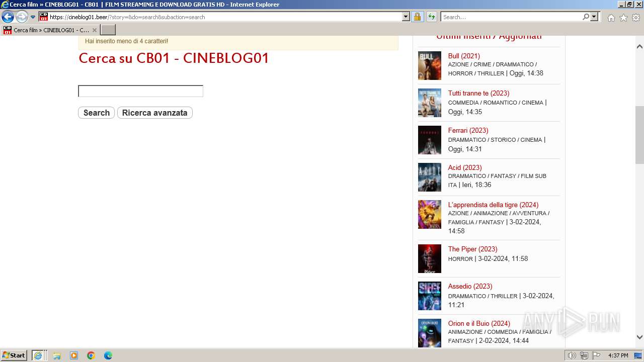
Task: Click 'Hai inserito meno di 4 caratteri!' message
Action: click(126, 41)
